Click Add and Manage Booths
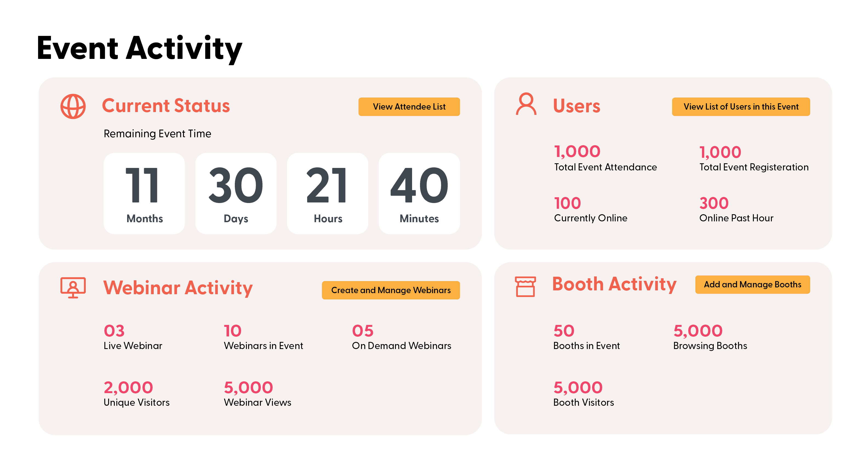The width and height of the screenshot is (868, 466). click(x=753, y=284)
